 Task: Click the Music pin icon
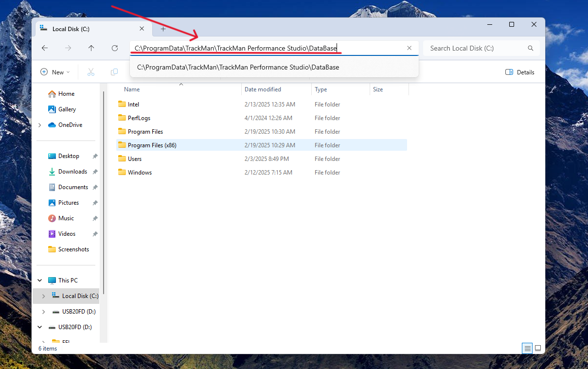click(95, 218)
